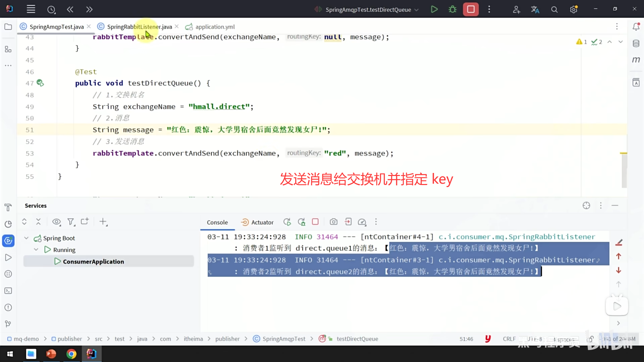Toggle soft-wrap pencil icon in console
Image resolution: width=644 pixels, height=362 pixels.
(x=619, y=242)
